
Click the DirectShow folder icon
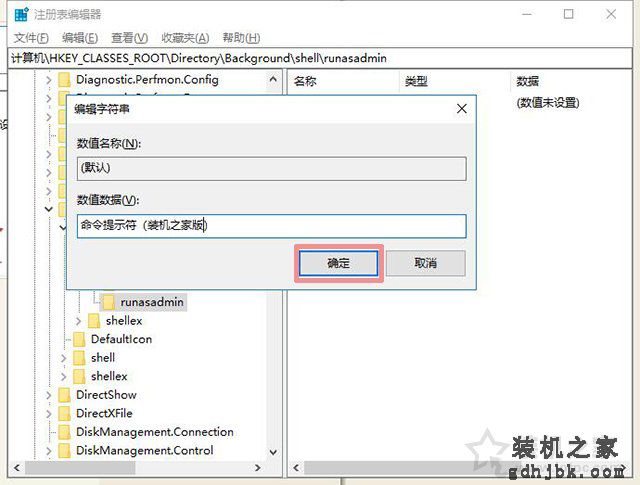64,395
